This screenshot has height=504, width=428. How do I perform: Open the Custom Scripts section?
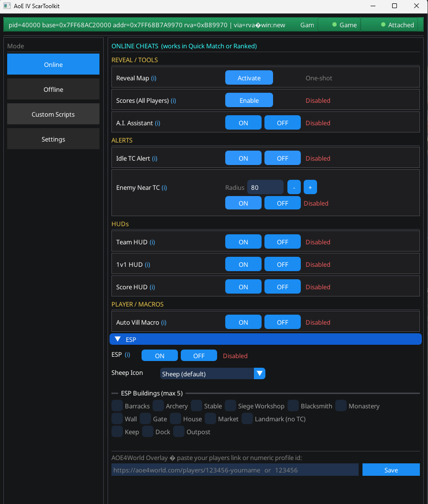(x=53, y=114)
